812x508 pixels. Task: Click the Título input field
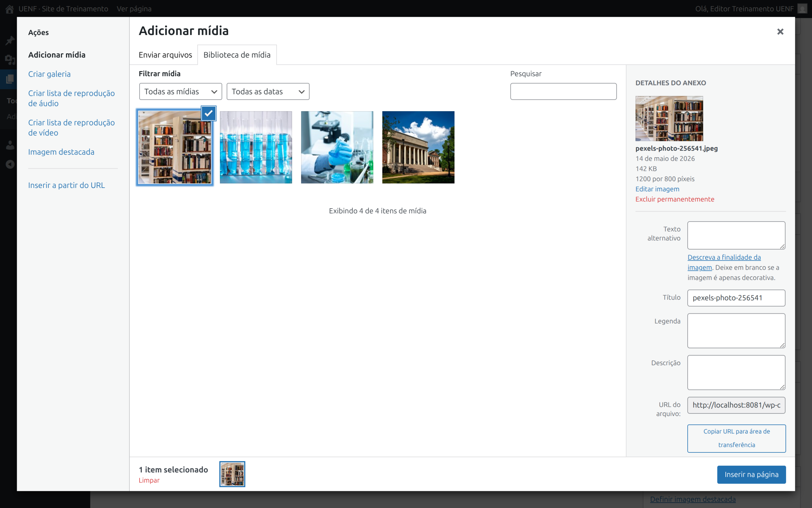[x=736, y=298]
